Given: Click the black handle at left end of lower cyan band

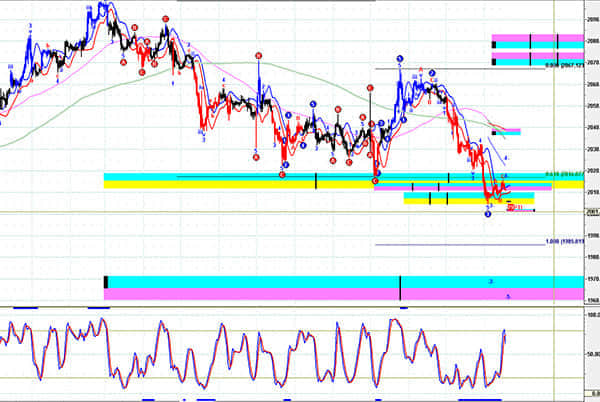Looking at the screenshot, I should [106, 282].
